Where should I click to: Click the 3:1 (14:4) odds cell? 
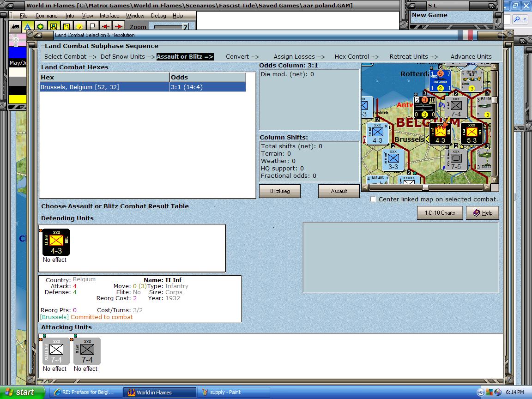pyautogui.click(x=208, y=87)
